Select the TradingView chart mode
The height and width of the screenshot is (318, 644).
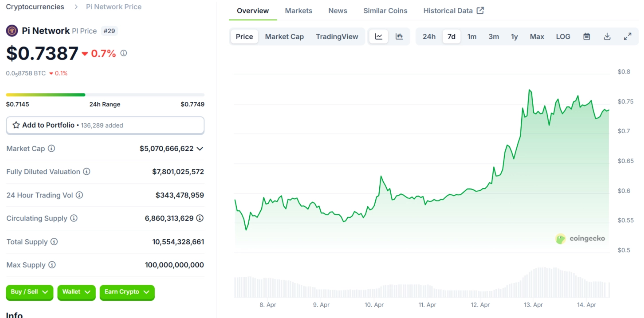point(337,36)
